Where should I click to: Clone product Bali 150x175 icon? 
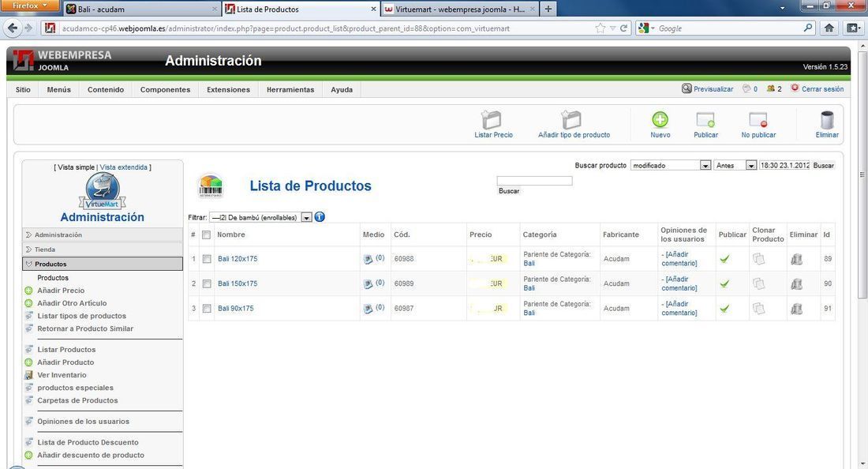point(759,283)
